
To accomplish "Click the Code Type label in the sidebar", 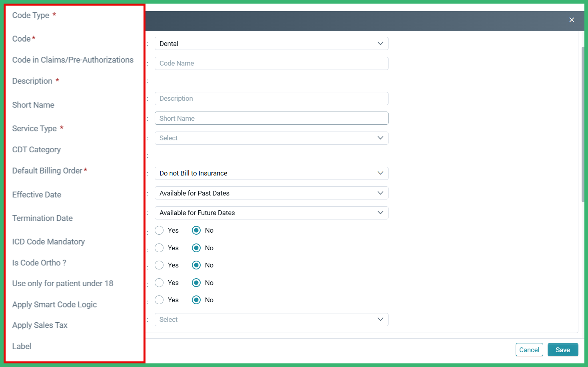I will point(31,15).
